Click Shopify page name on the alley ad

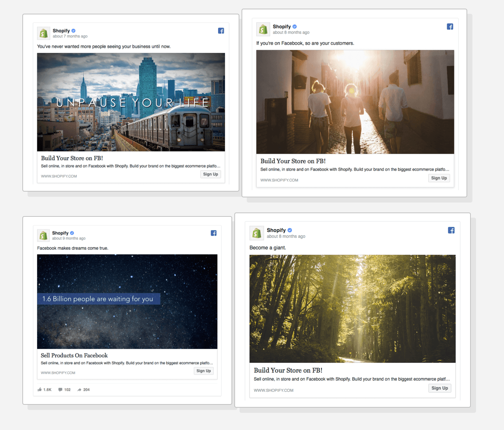click(282, 27)
